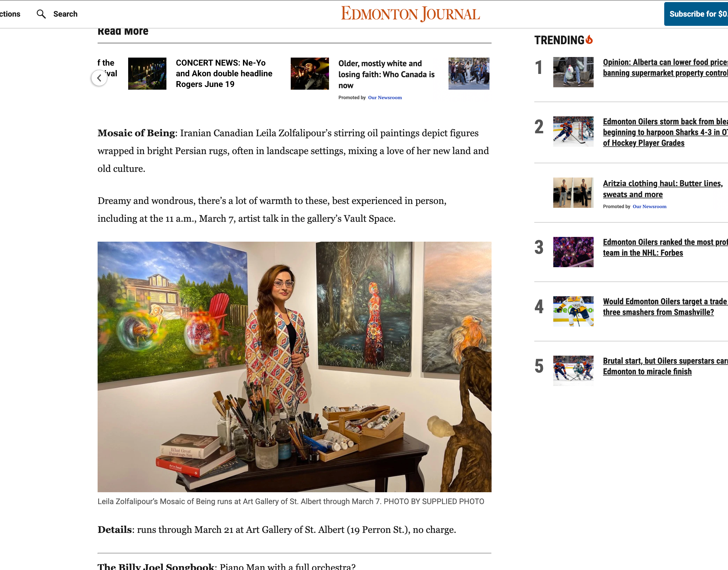Follow the Our Newsroom link under Aritzia

coord(649,207)
